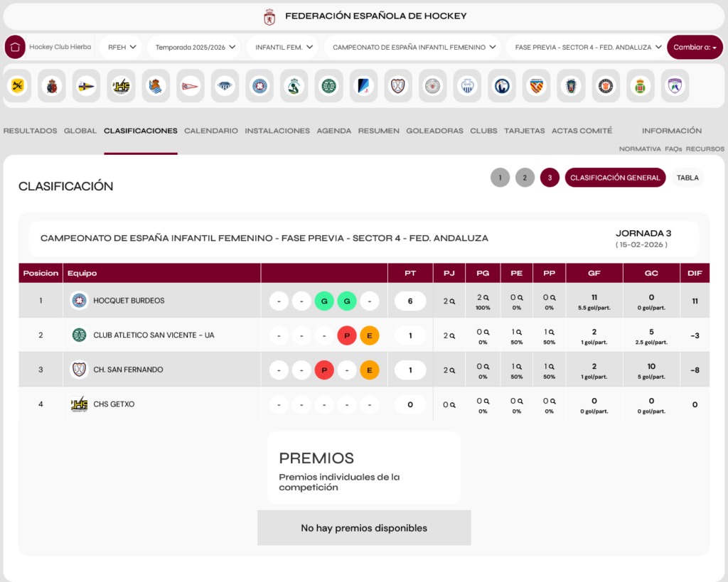Select jornada 1 round button
The width and height of the screenshot is (728, 582).
tap(500, 178)
